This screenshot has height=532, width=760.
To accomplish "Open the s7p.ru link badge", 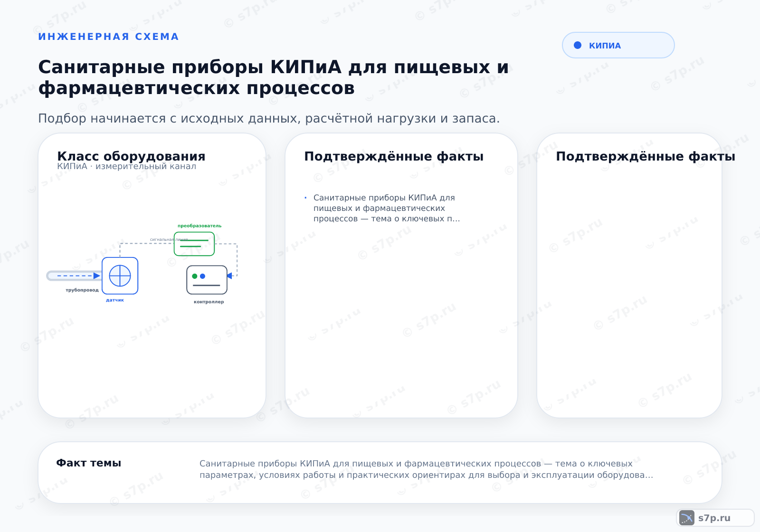I will pyautogui.click(x=715, y=518).
